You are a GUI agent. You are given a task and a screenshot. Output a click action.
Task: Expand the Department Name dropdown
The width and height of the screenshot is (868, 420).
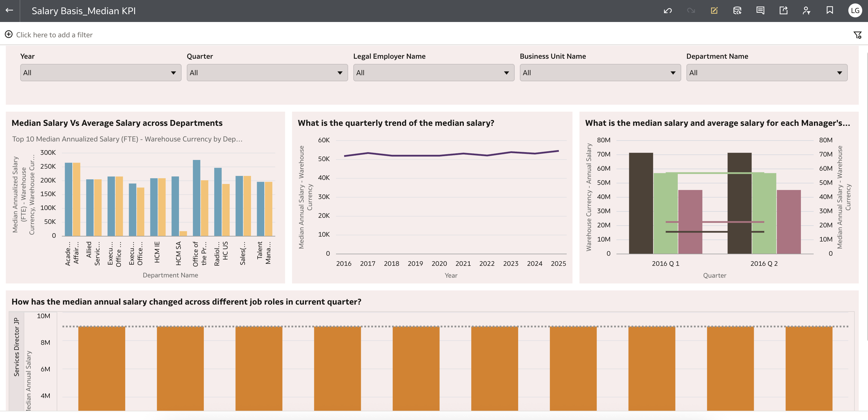(766, 73)
